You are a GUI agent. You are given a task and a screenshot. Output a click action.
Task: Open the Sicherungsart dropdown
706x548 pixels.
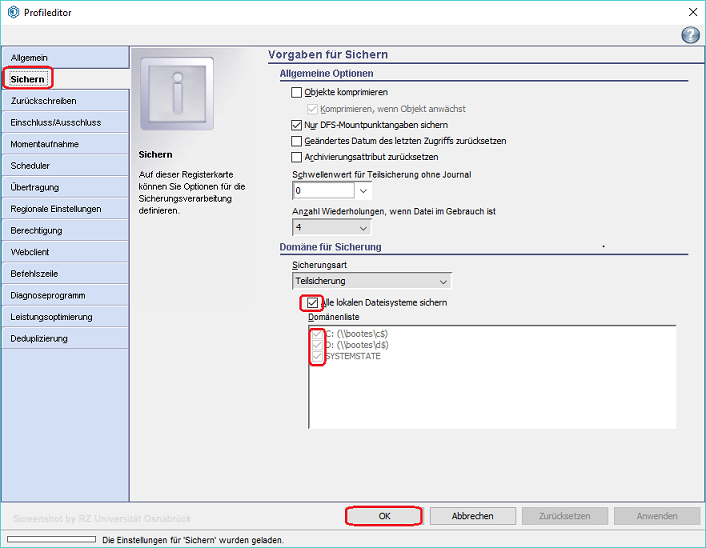443,282
